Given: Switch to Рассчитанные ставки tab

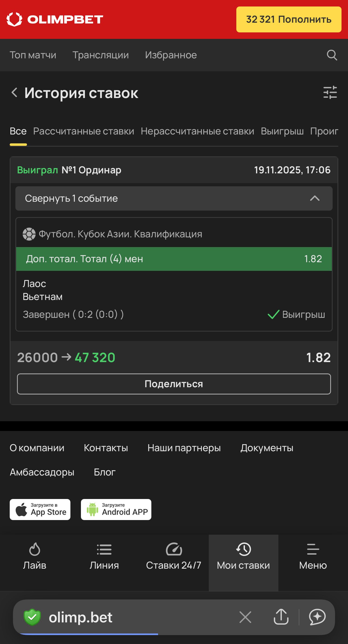Looking at the screenshot, I should tap(84, 131).
